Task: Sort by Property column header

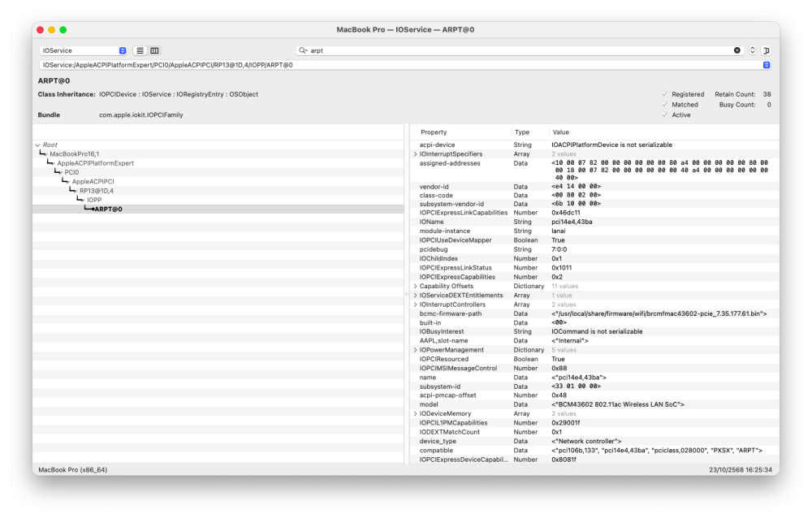Action: tap(461, 132)
